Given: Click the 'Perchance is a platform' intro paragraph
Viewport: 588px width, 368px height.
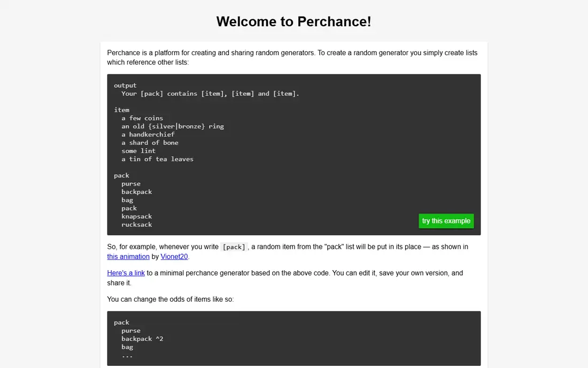Looking at the screenshot, I should click(292, 57).
